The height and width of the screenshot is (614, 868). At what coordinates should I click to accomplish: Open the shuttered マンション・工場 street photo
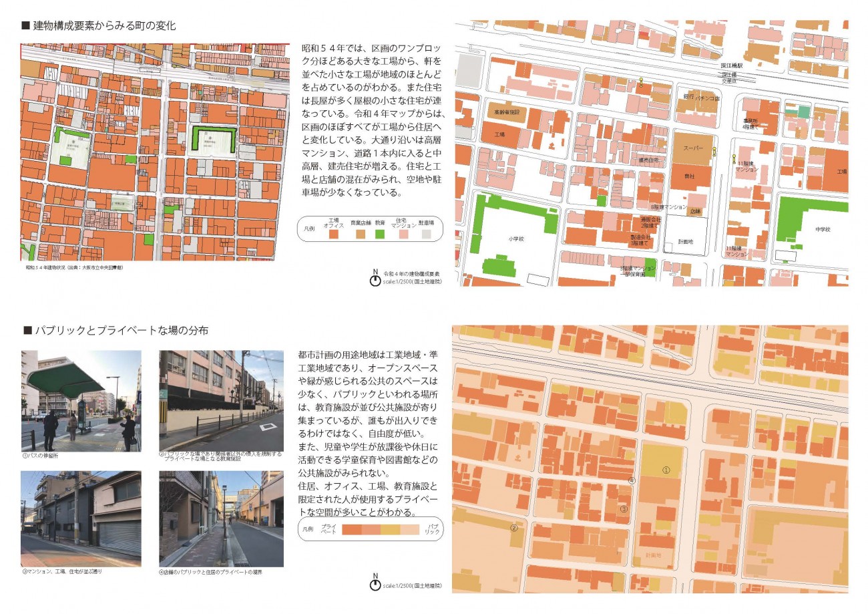81,518
